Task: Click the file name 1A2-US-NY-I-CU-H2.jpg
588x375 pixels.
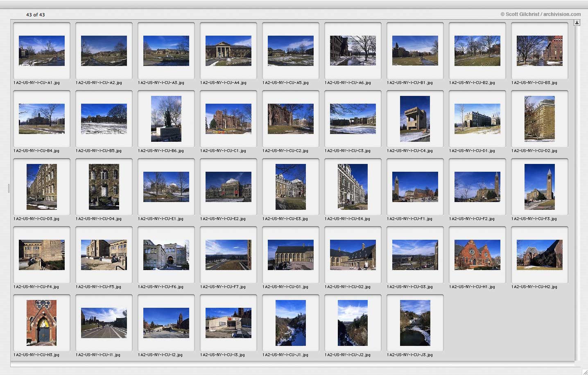Action: tap(534, 287)
